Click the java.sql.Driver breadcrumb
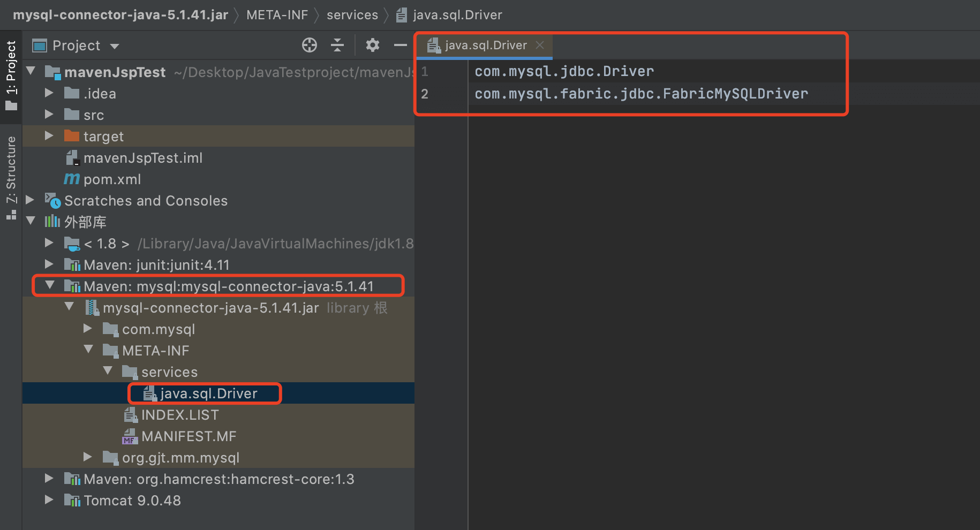 [449, 15]
